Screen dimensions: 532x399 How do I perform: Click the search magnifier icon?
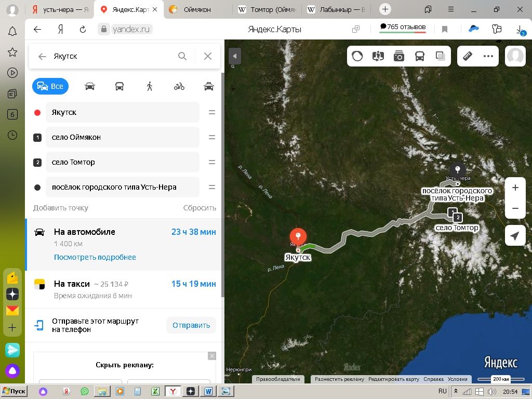point(182,56)
